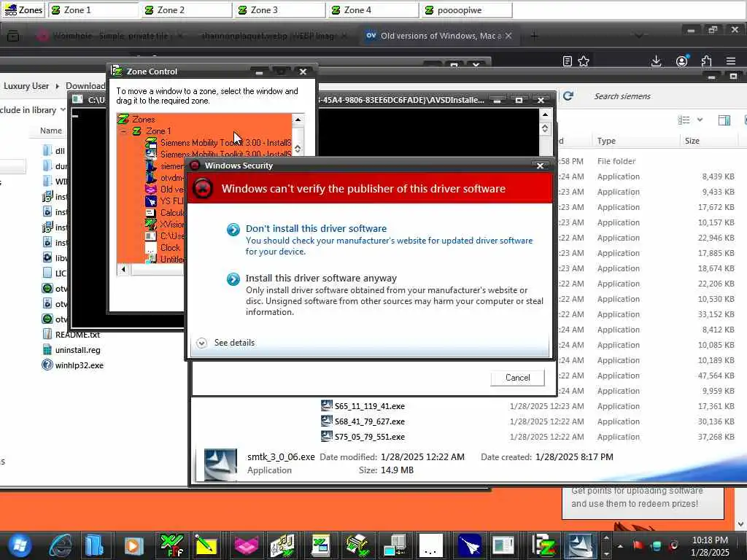Click the Firefox View icon
The height and width of the screenshot is (560, 747).
coord(13,36)
